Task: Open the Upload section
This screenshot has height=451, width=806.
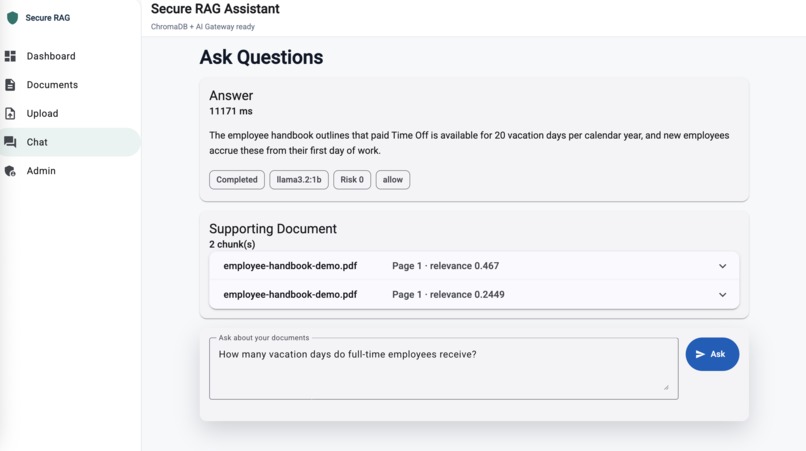Action: (x=70, y=113)
